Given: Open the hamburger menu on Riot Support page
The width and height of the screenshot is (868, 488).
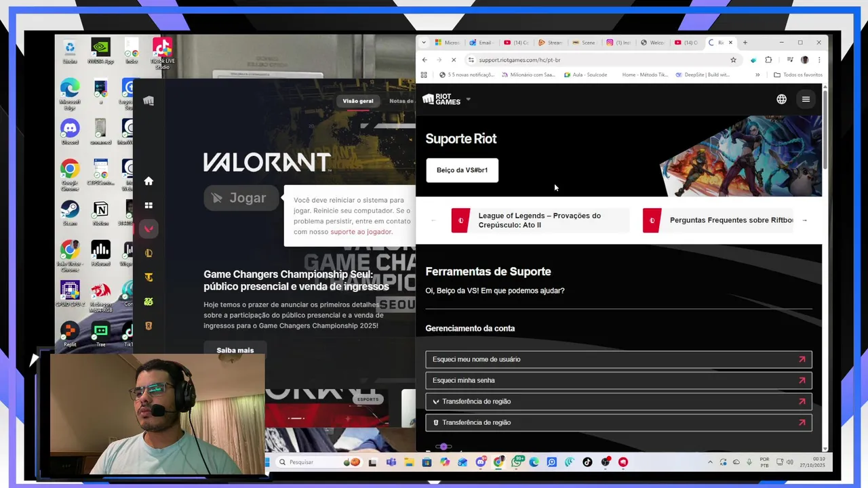Looking at the screenshot, I should [806, 99].
